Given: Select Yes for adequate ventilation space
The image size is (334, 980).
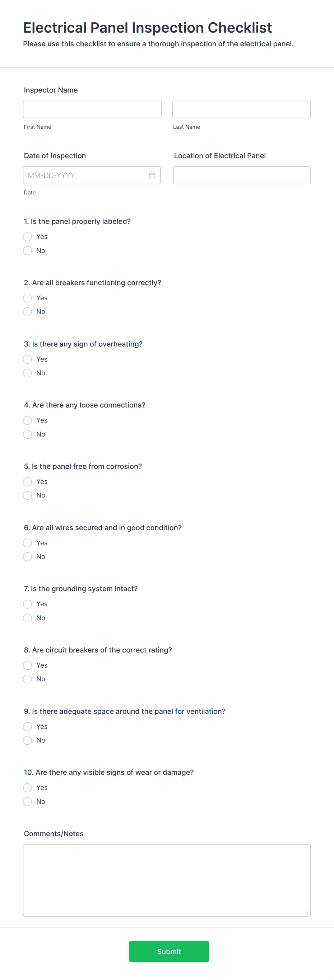Looking at the screenshot, I should click(x=27, y=726).
